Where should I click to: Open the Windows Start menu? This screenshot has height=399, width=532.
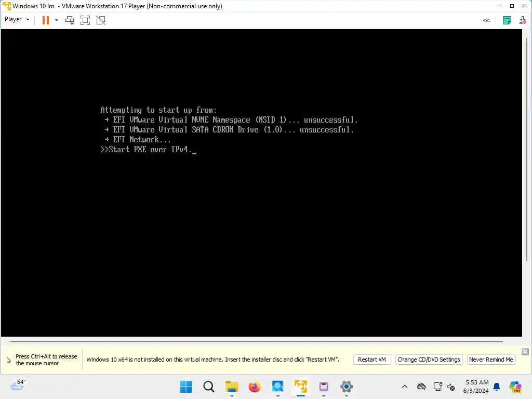[x=185, y=387]
